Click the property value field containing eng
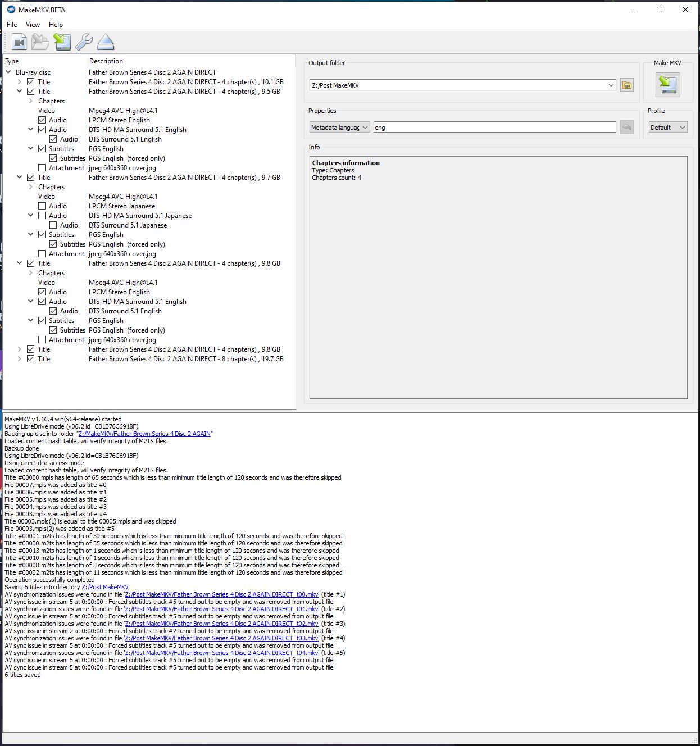 pos(494,128)
